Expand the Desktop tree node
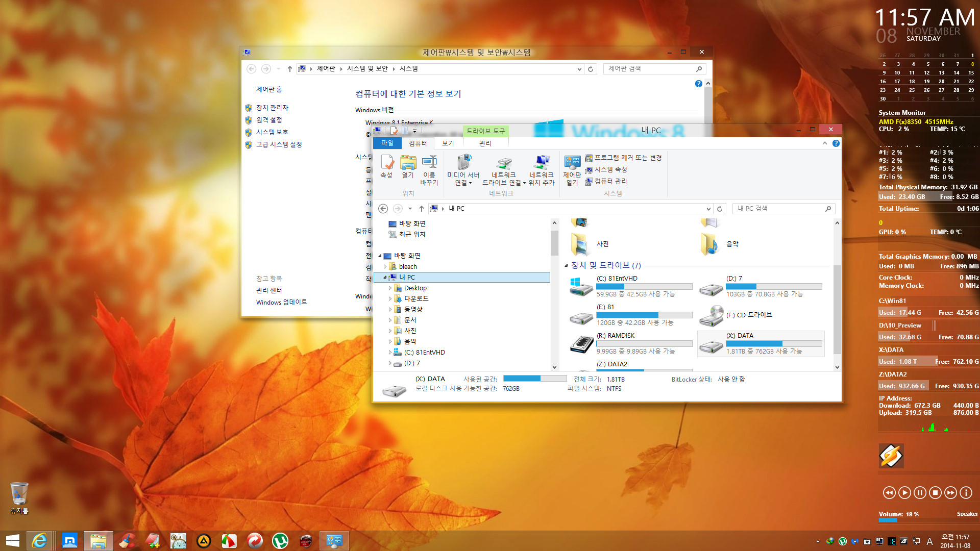 [x=390, y=288]
